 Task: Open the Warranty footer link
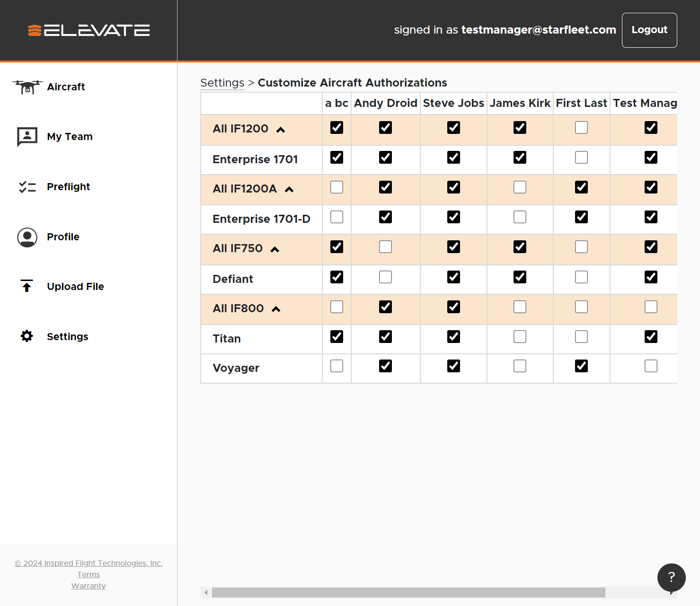coord(89,586)
